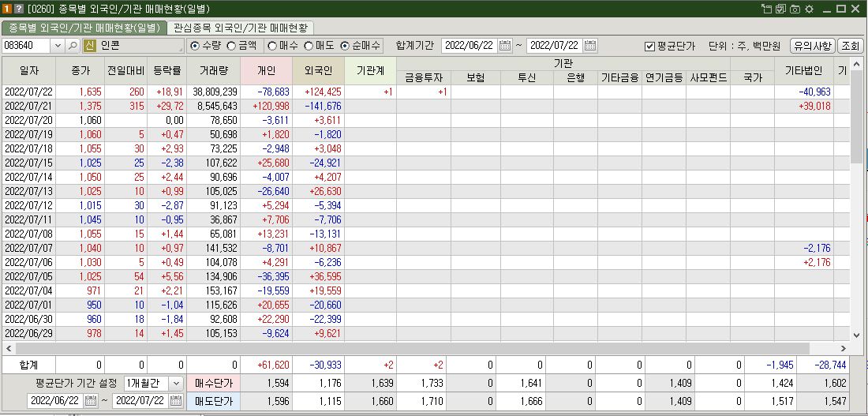Screen dimensions: 868x416
Task: Select the 수량 radio button
Action: coord(194,46)
